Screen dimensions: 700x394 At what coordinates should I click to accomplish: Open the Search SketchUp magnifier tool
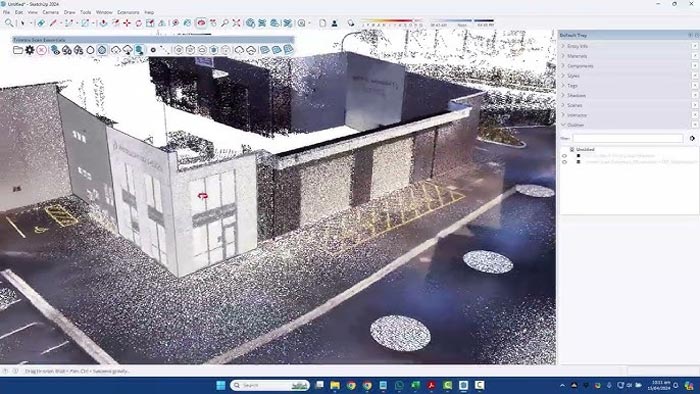8,23
